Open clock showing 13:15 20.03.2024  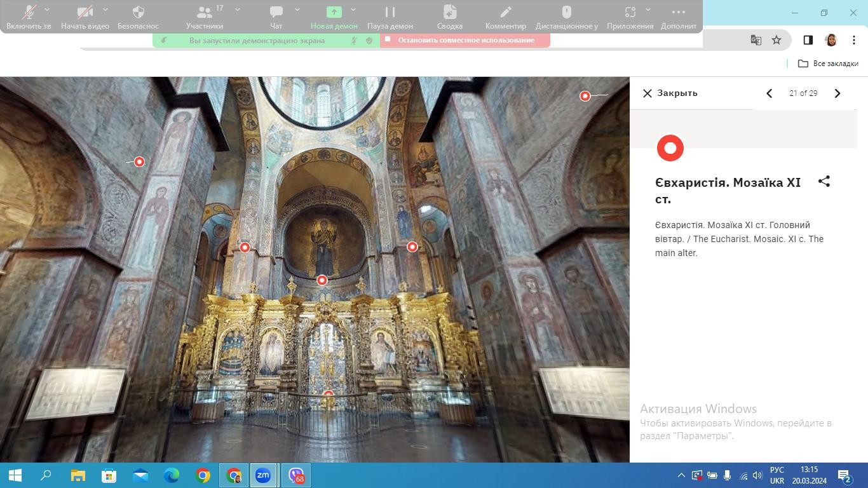(x=809, y=475)
